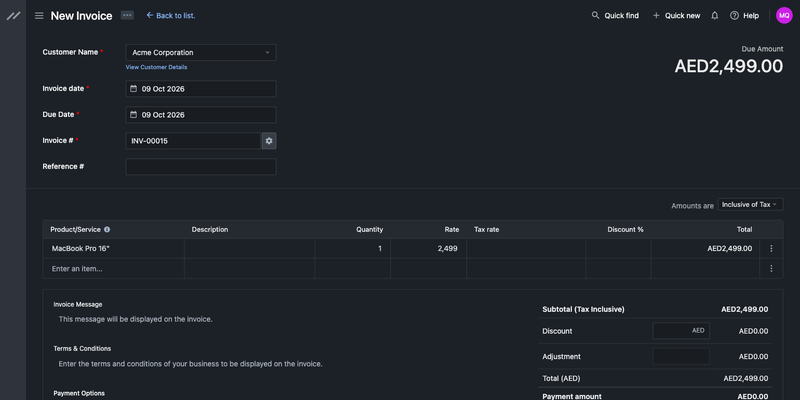The height and width of the screenshot is (400, 800).
Task: Open notifications bell
Action: 715,16
